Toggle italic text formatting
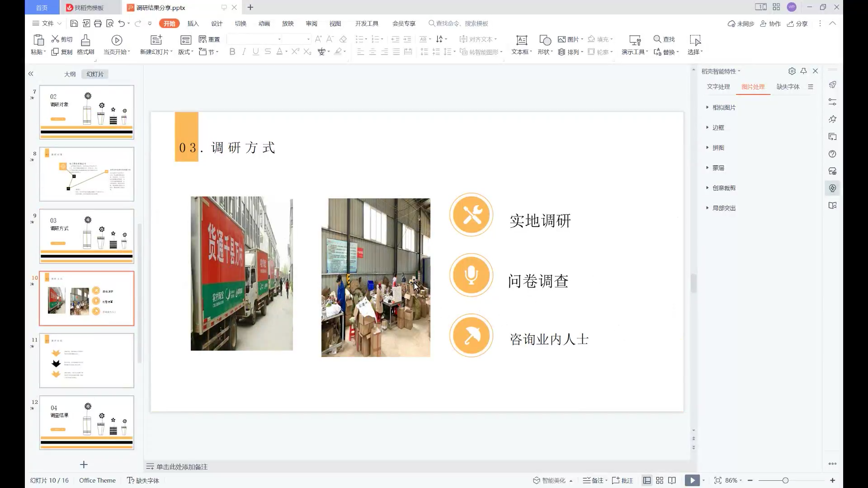The image size is (868, 488). [x=244, y=52]
